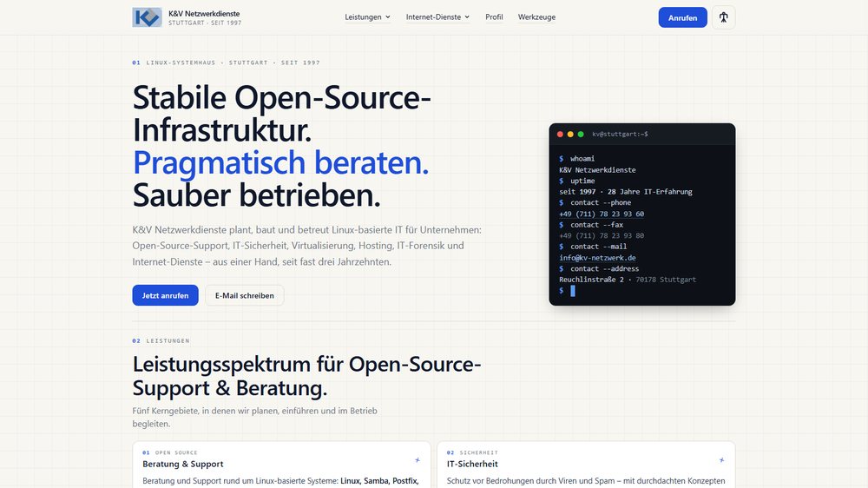The height and width of the screenshot is (488, 868).
Task: Click the 'STUTTGART · SEIT 1997' header tagline
Action: (205, 23)
